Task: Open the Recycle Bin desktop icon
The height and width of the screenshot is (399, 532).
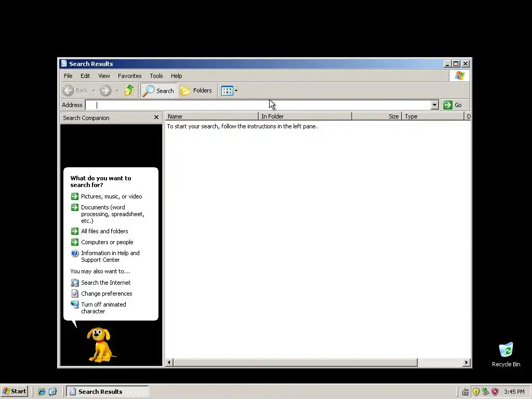Action: tap(506, 354)
